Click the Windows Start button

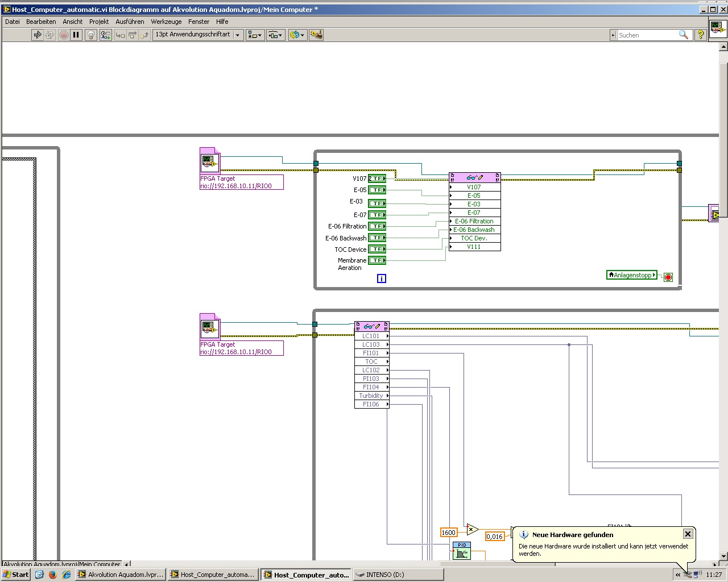coord(16,575)
